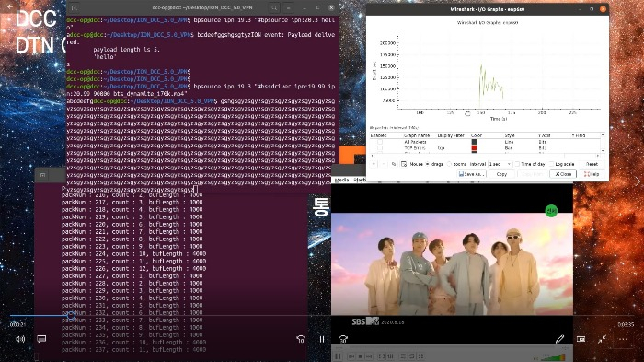Click the Save As button in I/O Graphs
Screen dimensions: 644x362
[x=471, y=174]
